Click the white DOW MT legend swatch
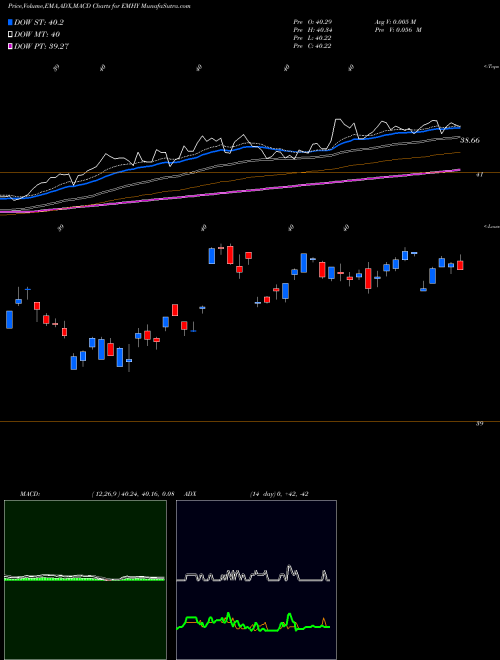The height and width of the screenshot is (660, 500). click(x=10, y=35)
